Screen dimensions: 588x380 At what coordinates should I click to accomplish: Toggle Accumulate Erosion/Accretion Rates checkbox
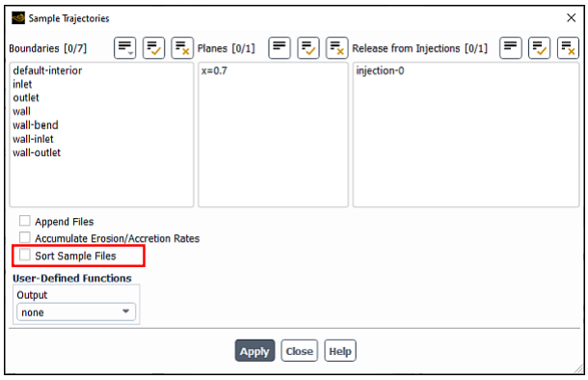[x=25, y=237]
